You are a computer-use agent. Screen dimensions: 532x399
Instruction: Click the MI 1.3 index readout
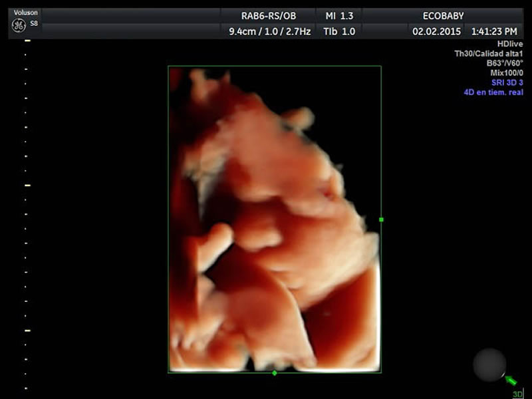(x=338, y=16)
